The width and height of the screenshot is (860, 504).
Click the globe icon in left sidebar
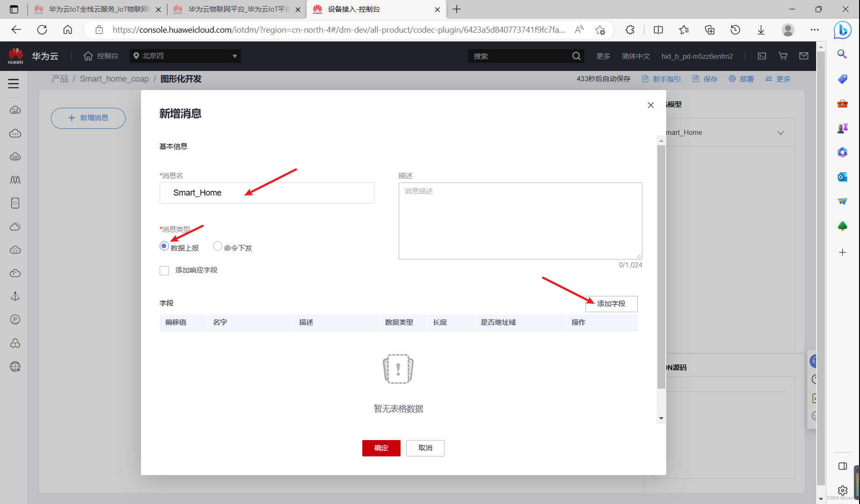click(x=15, y=367)
